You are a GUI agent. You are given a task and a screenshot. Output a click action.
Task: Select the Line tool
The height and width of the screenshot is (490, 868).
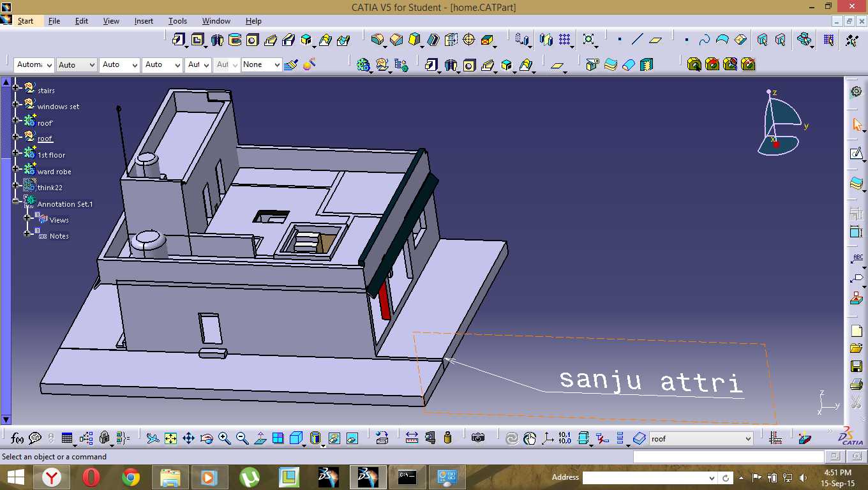point(637,40)
